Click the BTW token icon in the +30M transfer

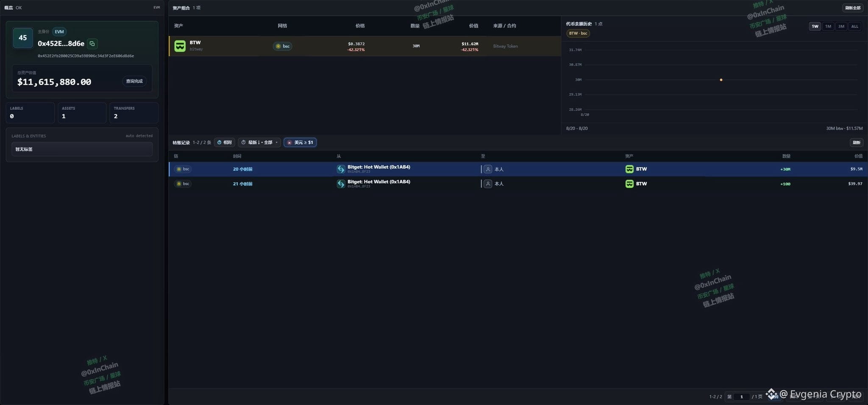(629, 169)
